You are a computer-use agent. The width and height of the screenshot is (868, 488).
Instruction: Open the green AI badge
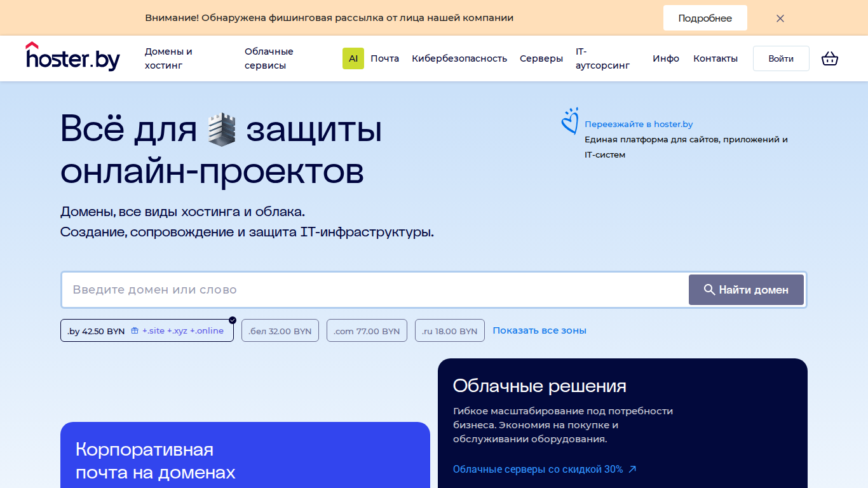353,58
